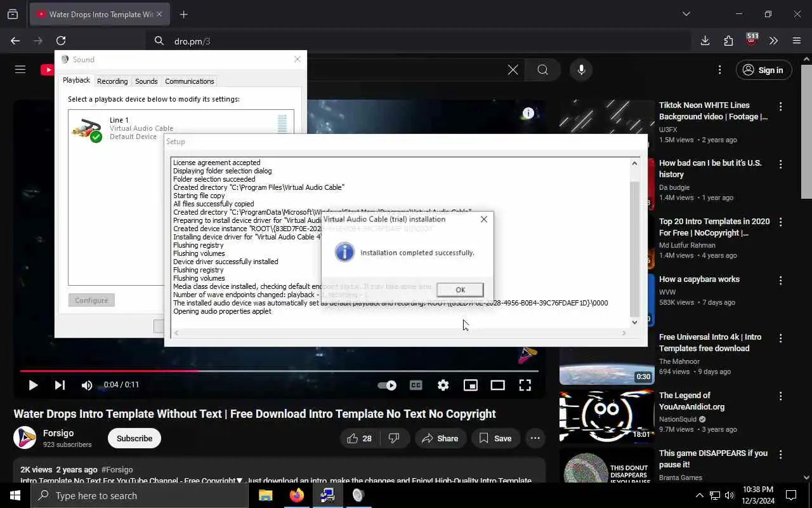Enable the miniplayer mode
812x508 pixels.
[470, 385]
